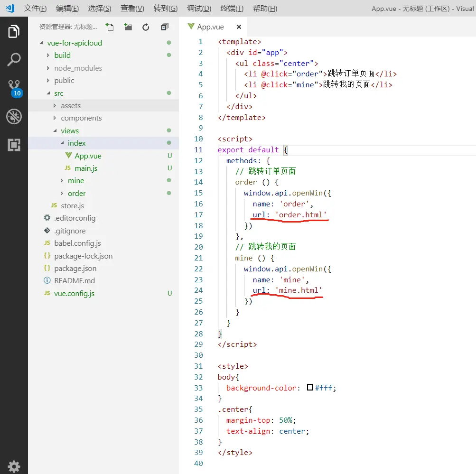The width and height of the screenshot is (476, 474).
Task: Open the Manage gear settings icon
Action: [14, 466]
